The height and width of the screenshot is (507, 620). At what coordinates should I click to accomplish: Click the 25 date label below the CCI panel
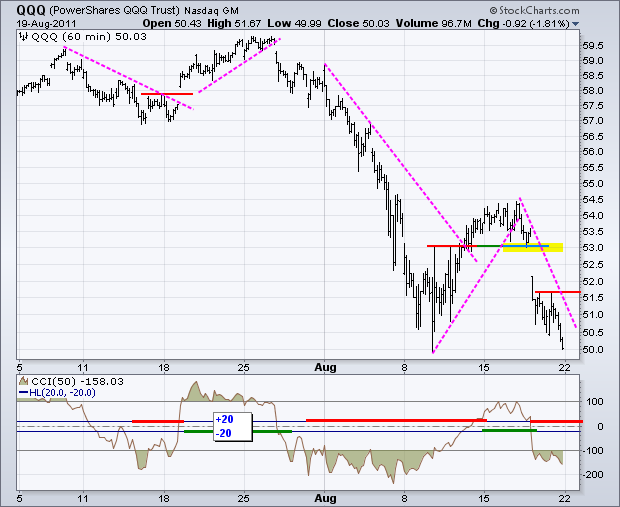(244, 498)
